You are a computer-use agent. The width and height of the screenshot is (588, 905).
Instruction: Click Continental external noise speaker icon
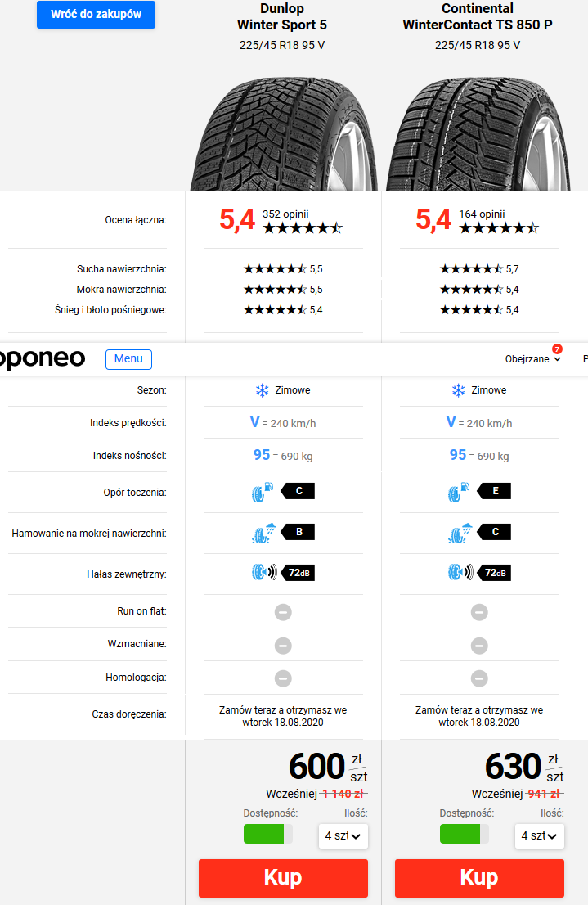point(460,573)
